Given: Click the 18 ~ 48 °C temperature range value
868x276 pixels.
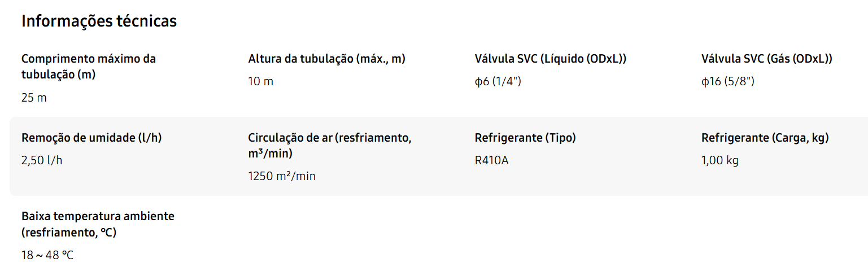Looking at the screenshot, I should pos(47,255).
